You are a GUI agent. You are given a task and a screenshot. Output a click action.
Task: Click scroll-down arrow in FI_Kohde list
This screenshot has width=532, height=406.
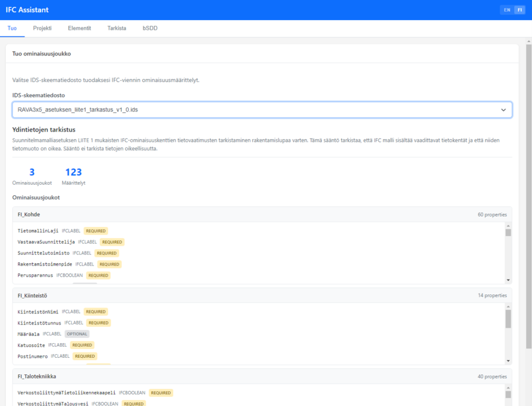pos(508,280)
